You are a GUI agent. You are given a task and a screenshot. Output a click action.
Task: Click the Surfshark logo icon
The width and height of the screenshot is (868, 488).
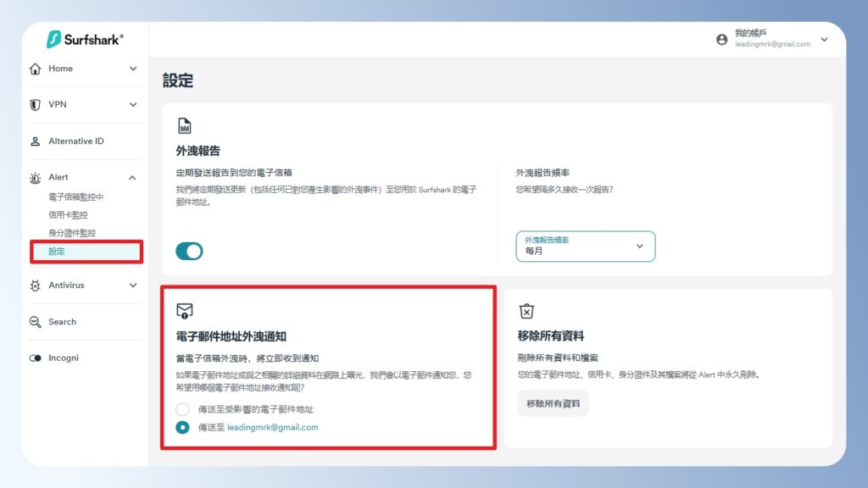pos(54,39)
